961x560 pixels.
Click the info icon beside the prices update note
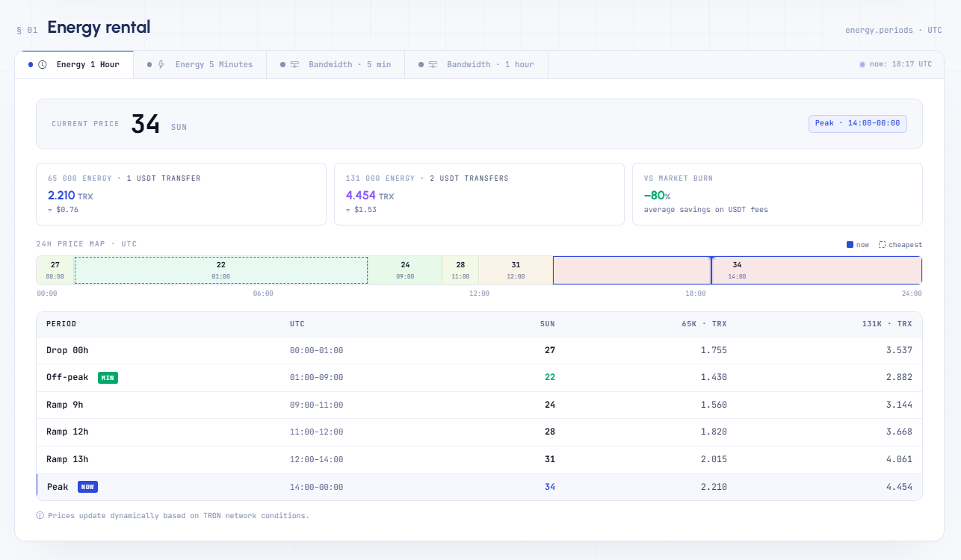tap(40, 515)
